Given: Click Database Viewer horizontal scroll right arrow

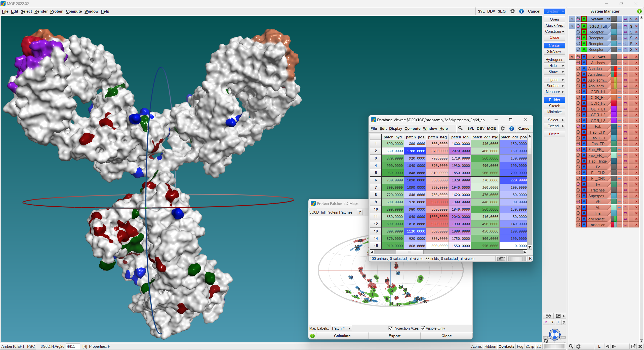Looking at the screenshot, I should (525, 252).
